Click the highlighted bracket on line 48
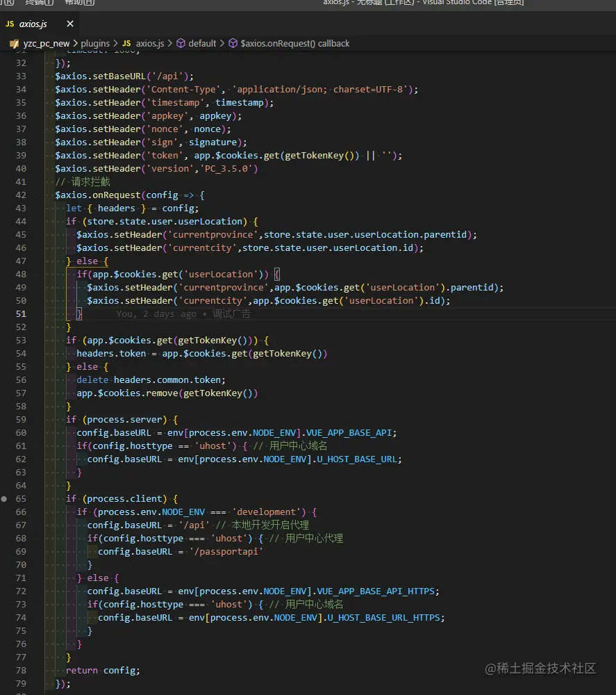The image size is (616, 695). [x=277, y=275]
